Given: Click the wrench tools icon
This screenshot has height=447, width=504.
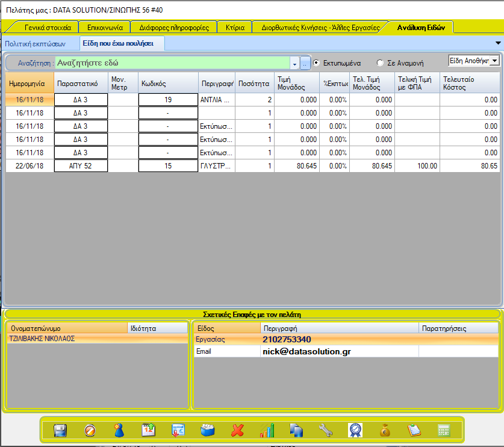Looking at the screenshot, I should point(326,430).
